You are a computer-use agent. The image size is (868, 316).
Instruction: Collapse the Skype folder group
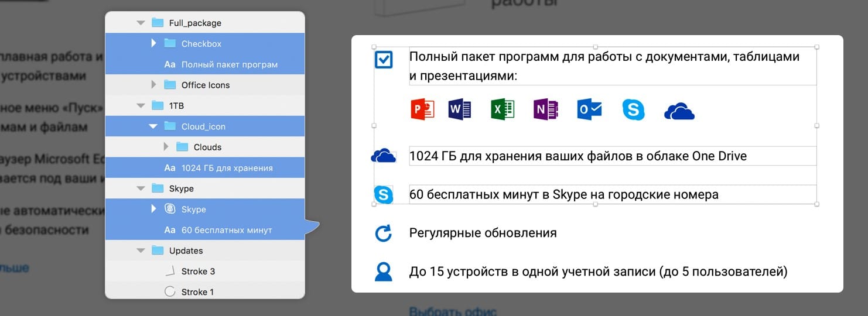140,188
